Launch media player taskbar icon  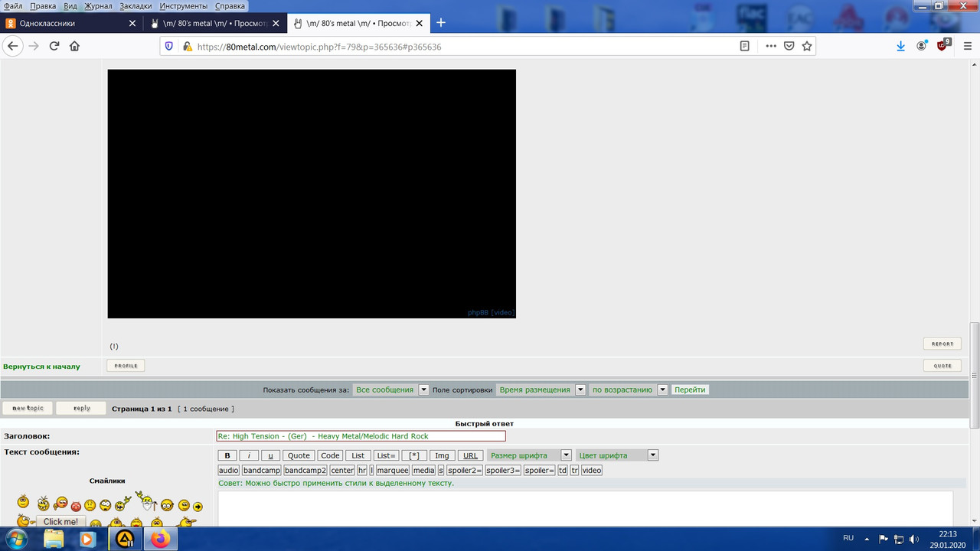pyautogui.click(x=87, y=539)
